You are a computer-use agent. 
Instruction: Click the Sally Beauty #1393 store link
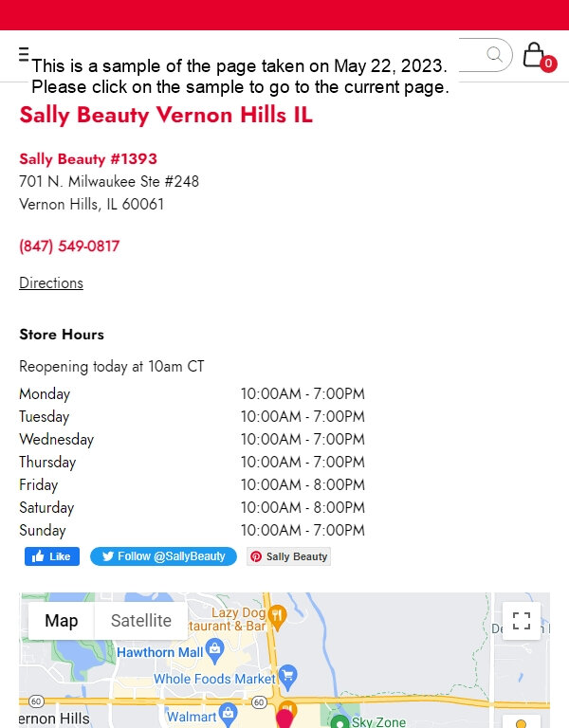(x=88, y=159)
